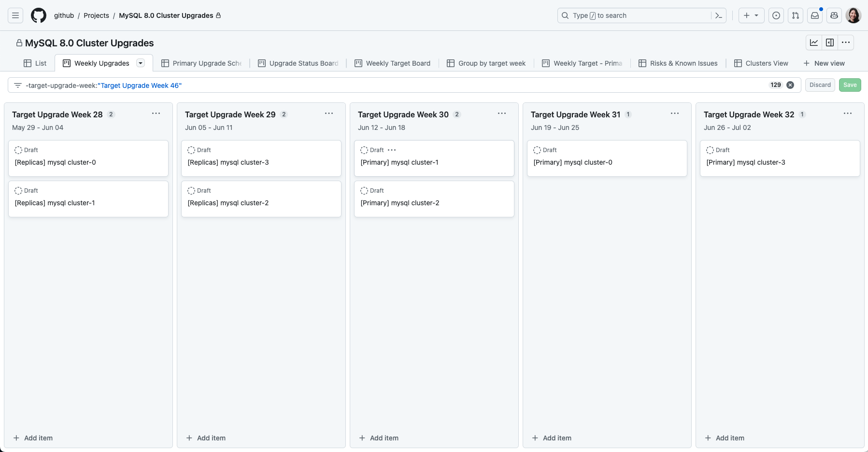Open the project more options menu
The image size is (868, 452).
click(x=846, y=42)
